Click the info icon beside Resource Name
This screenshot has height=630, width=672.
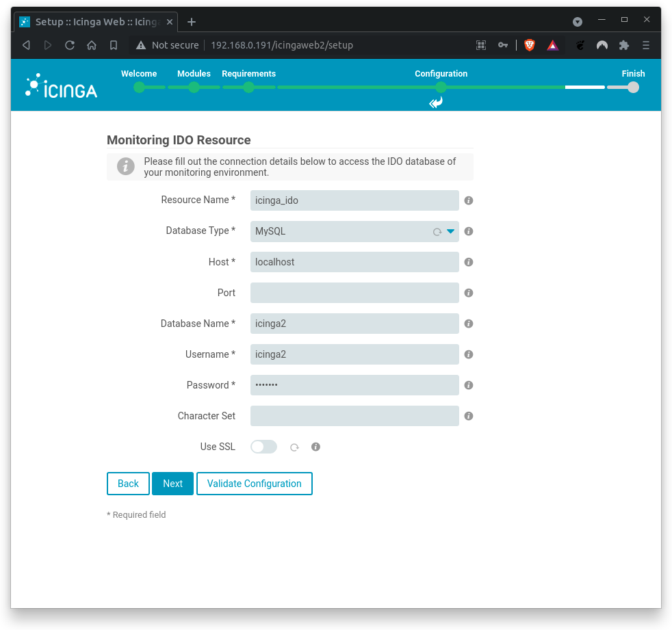click(468, 200)
